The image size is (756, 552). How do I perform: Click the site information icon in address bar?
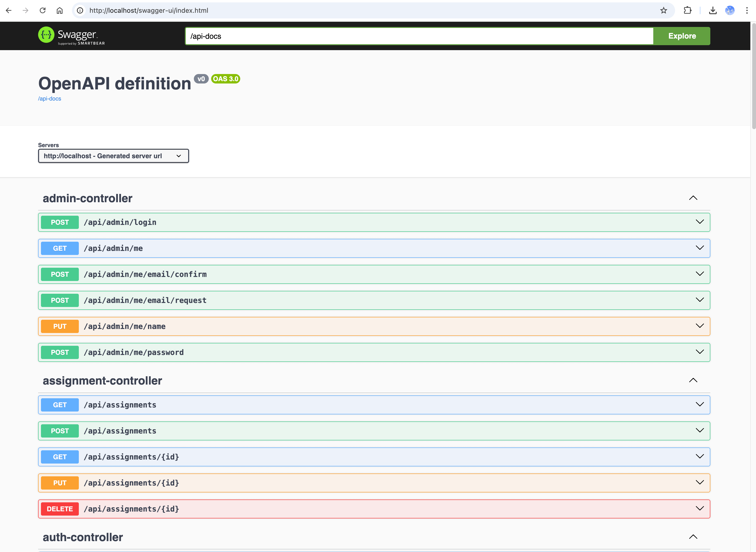80,10
